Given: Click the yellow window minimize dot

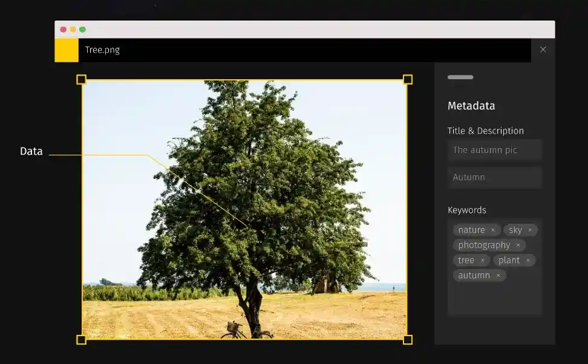Looking at the screenshot, I should pos(73,30).
